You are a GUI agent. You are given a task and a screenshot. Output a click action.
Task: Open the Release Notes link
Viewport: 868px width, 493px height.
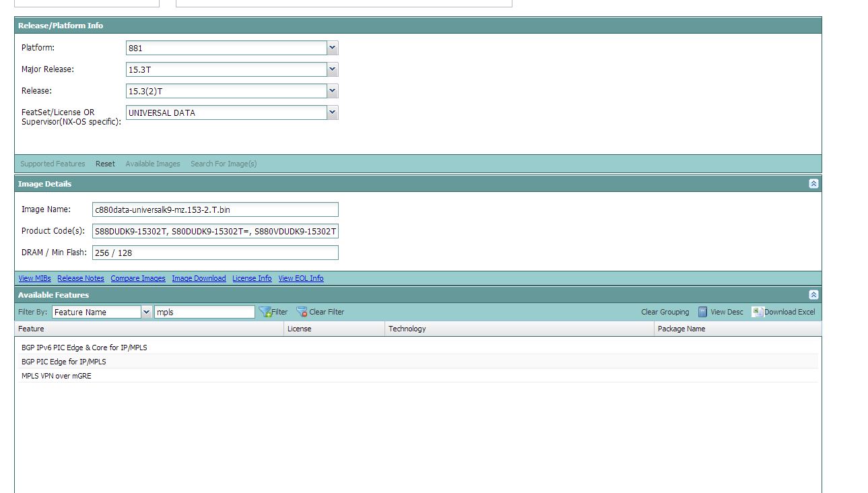point(81,278)
